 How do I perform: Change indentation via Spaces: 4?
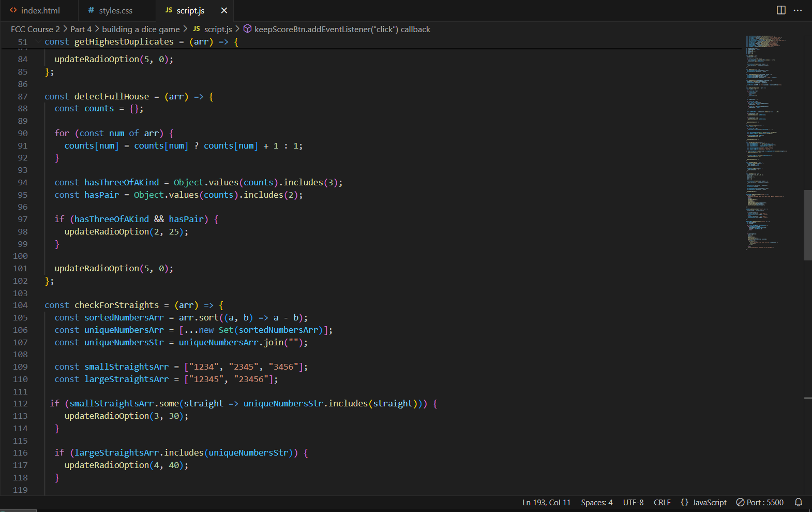point(596,502)
